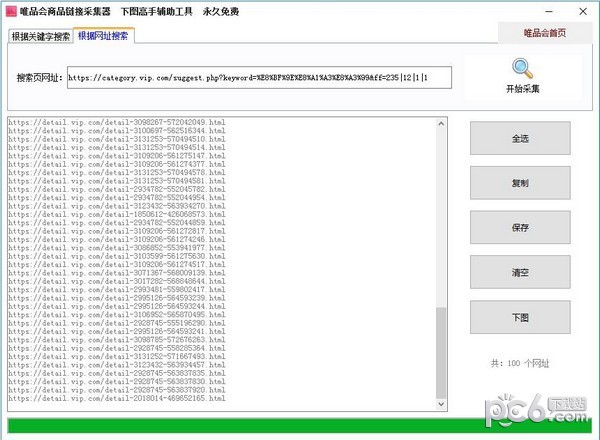
Task: Click the URL list scrollbar down arrow
Action: [441, 404]
